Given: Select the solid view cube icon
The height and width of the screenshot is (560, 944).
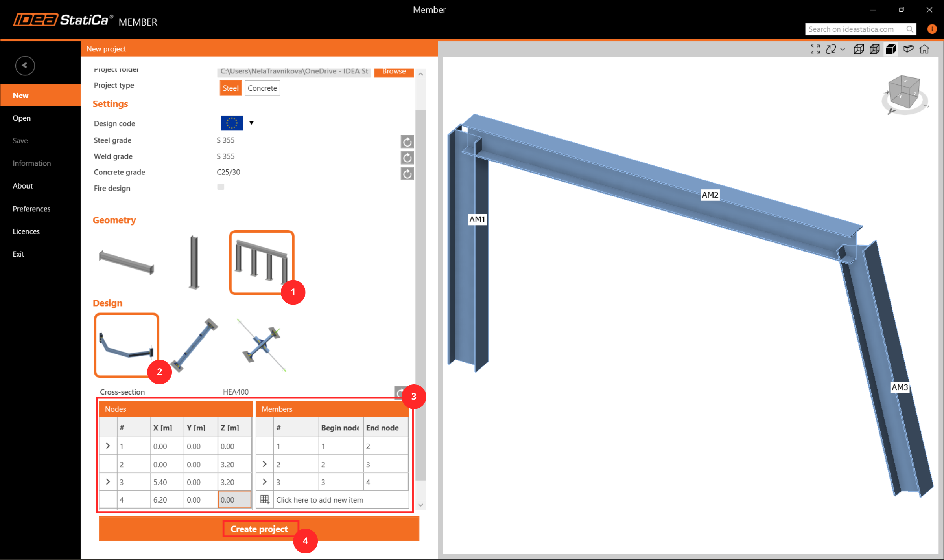Looking at the screenshot, I should click(x=891, y=49).
